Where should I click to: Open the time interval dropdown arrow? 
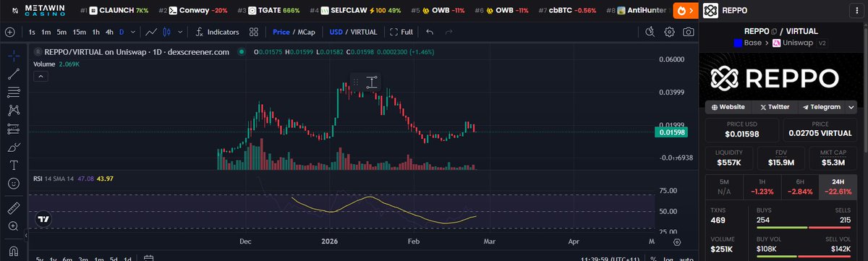132,32
